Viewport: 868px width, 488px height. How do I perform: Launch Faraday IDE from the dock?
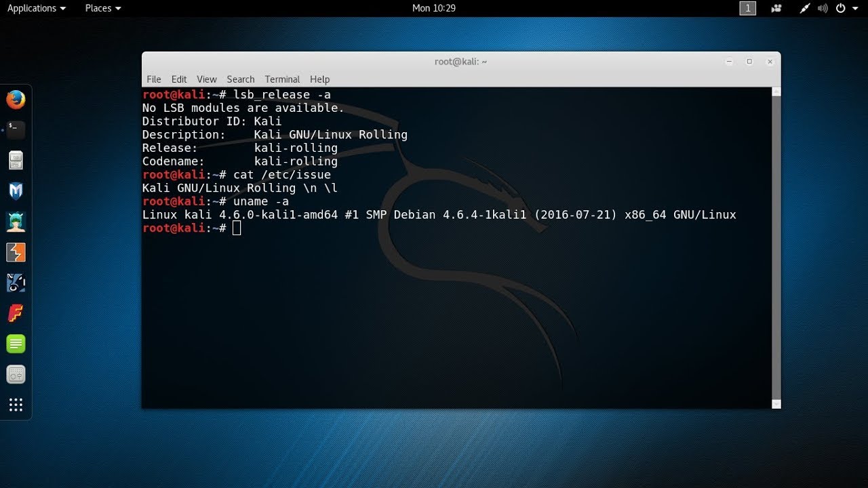tap(16, 313)
